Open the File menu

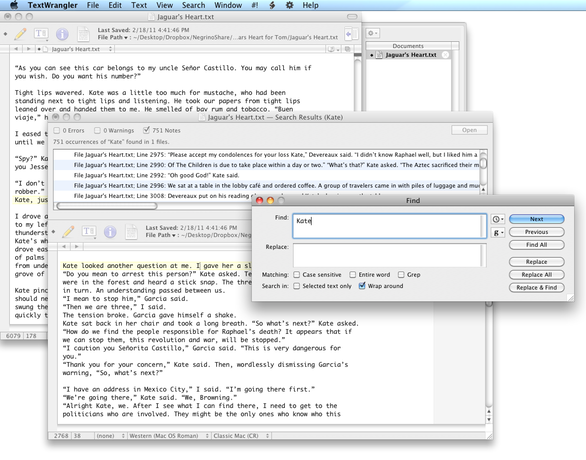point(93,5)
